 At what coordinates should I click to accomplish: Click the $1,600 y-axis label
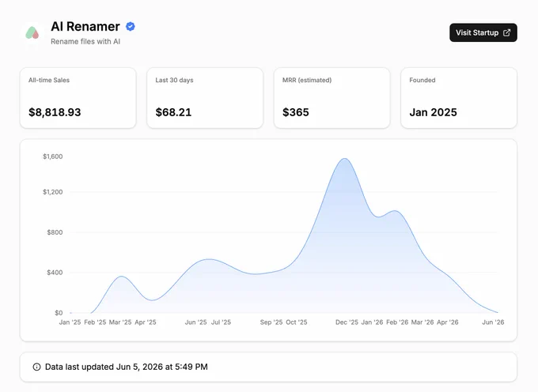(53, 156)
